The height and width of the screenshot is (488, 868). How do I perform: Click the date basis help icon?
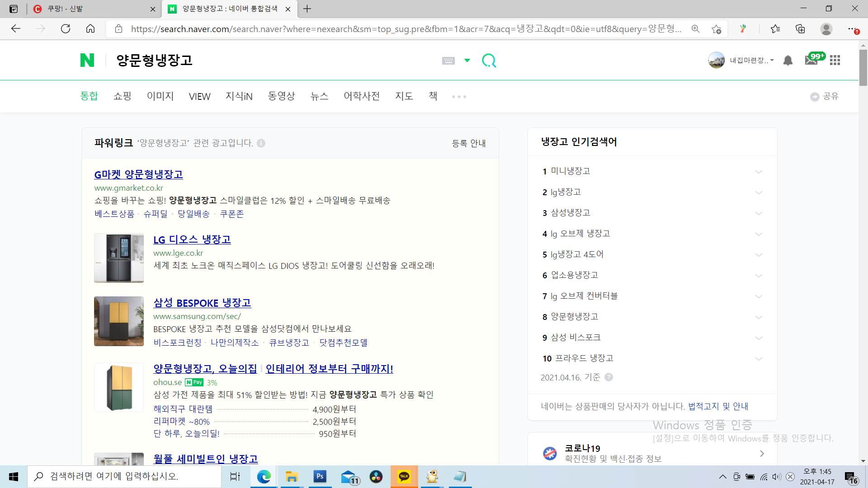tap(609, 377)
